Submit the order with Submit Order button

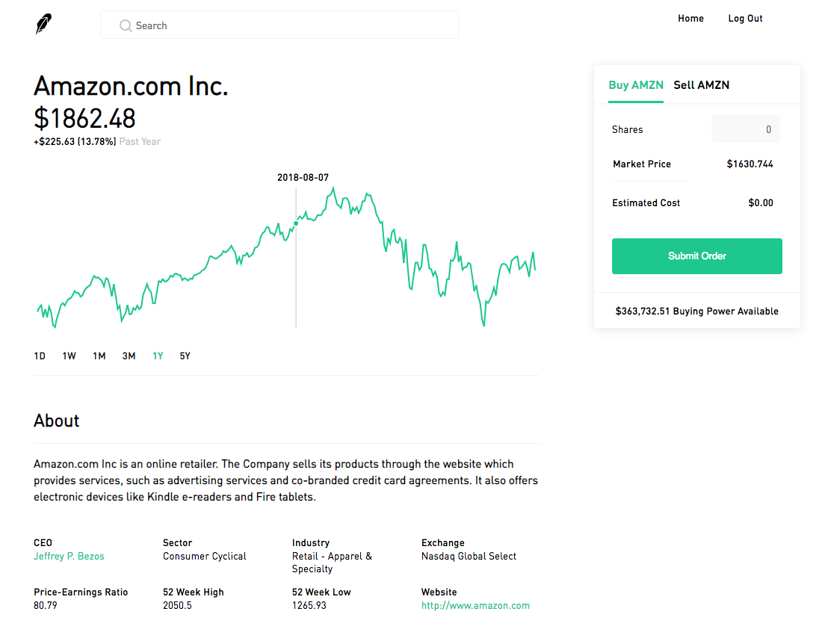pos(697,256)
